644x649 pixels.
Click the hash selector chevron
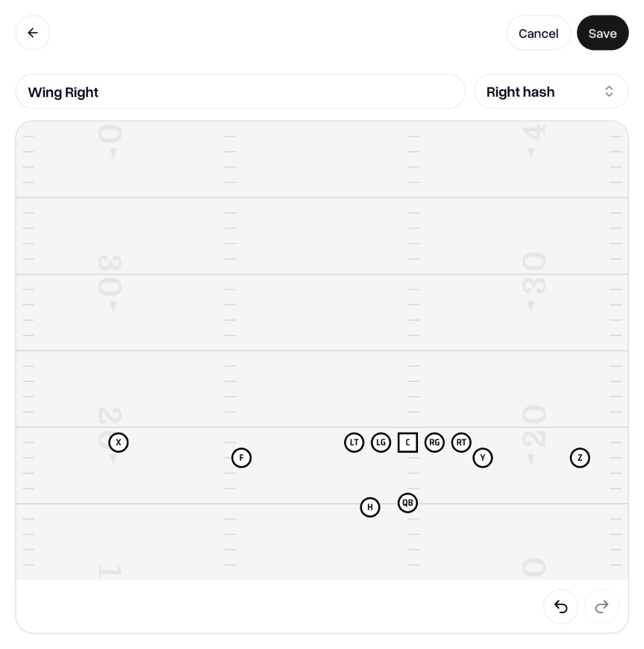(x=609, y=91)
